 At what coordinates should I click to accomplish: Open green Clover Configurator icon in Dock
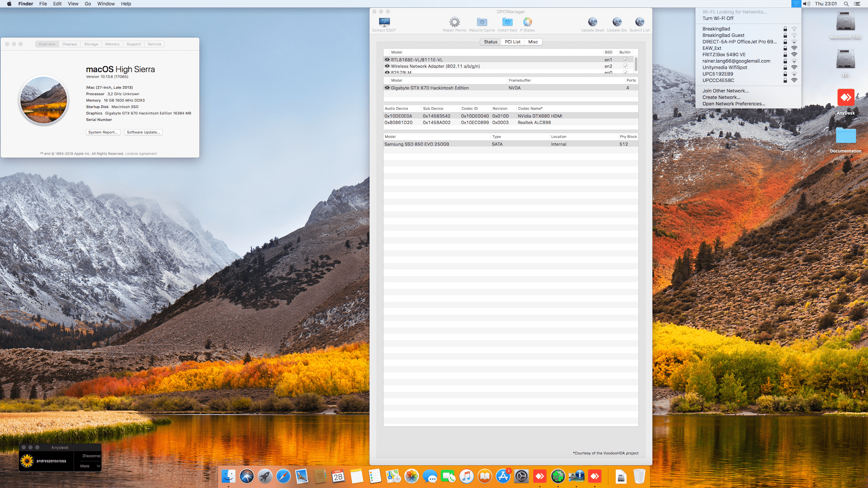(558, 476)
